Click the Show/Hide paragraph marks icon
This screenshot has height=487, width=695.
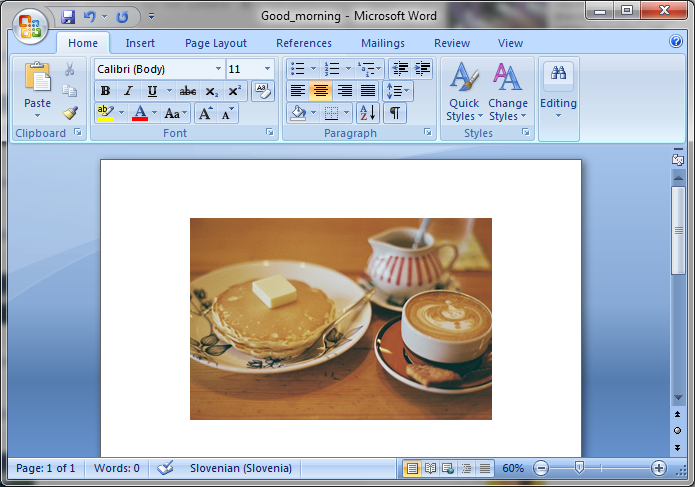click(396, 113)
